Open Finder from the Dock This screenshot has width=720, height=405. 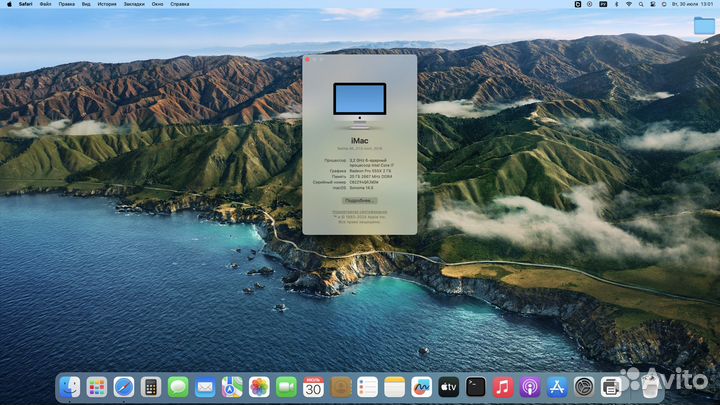[x=70, y=387]
